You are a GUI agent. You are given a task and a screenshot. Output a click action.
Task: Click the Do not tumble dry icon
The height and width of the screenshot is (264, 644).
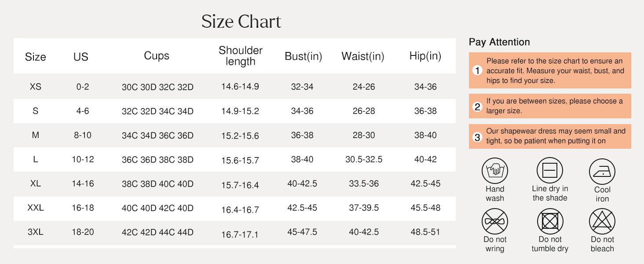click(550, 221)
